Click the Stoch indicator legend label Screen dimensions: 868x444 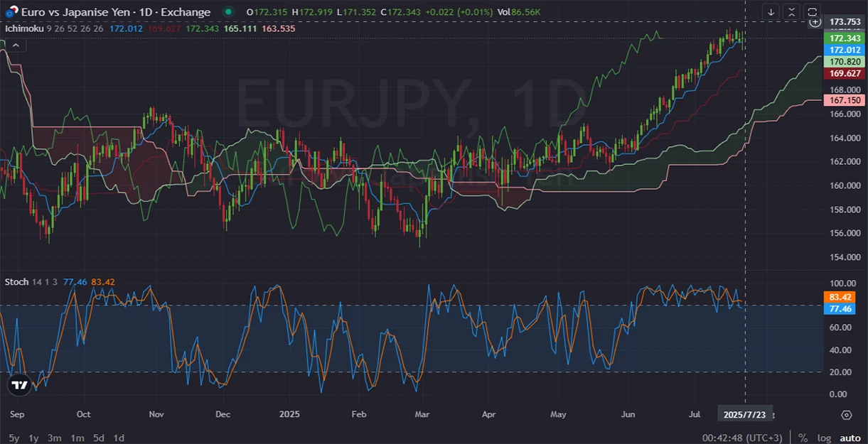pyautogui.click(x=16, y=282)
